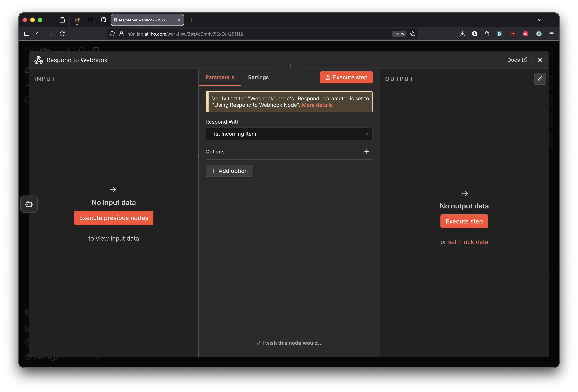Open the browser hamburger menu

coord(552,34)
